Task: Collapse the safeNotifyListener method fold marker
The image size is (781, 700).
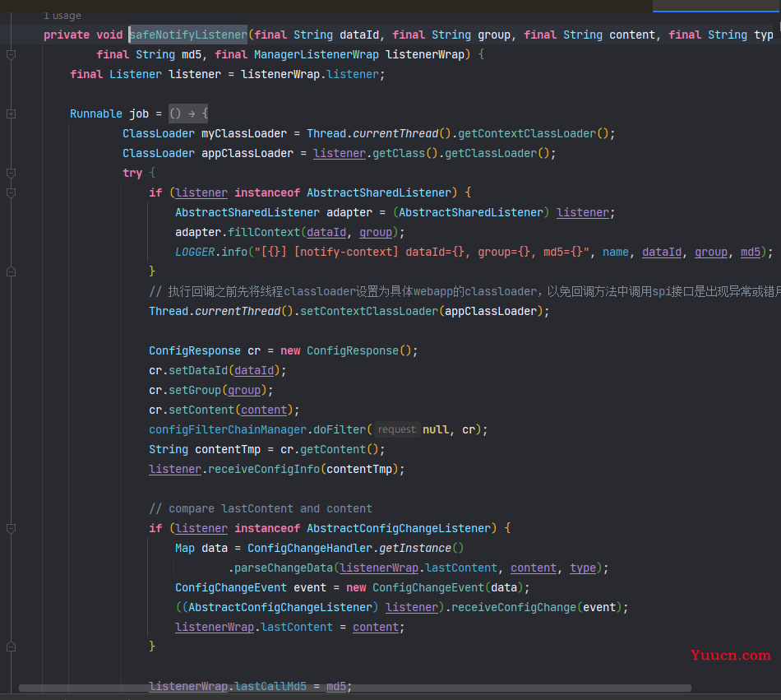Action: [x=11, y=55]
